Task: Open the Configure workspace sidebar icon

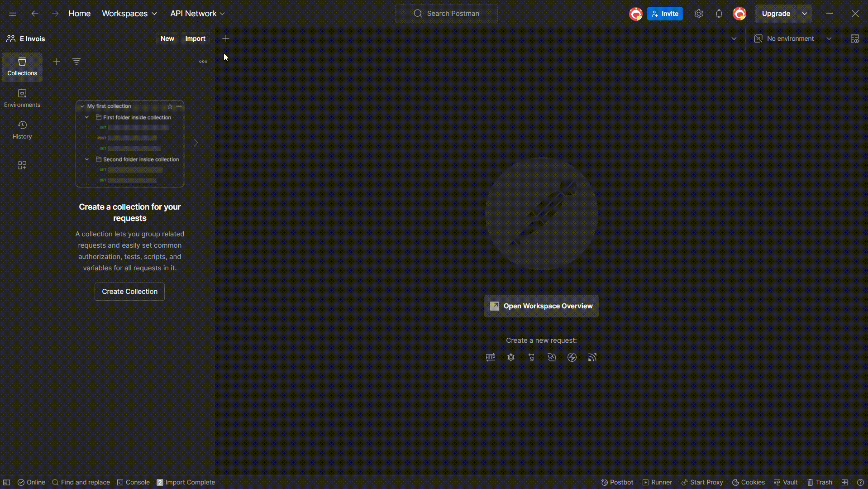Action: point(22,165)
